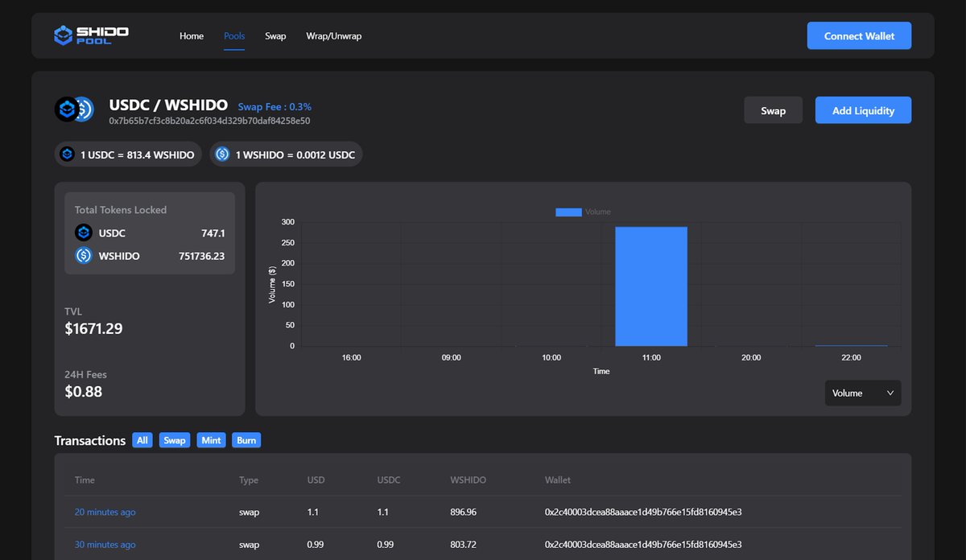Click the USD column header

pos(316,480)
